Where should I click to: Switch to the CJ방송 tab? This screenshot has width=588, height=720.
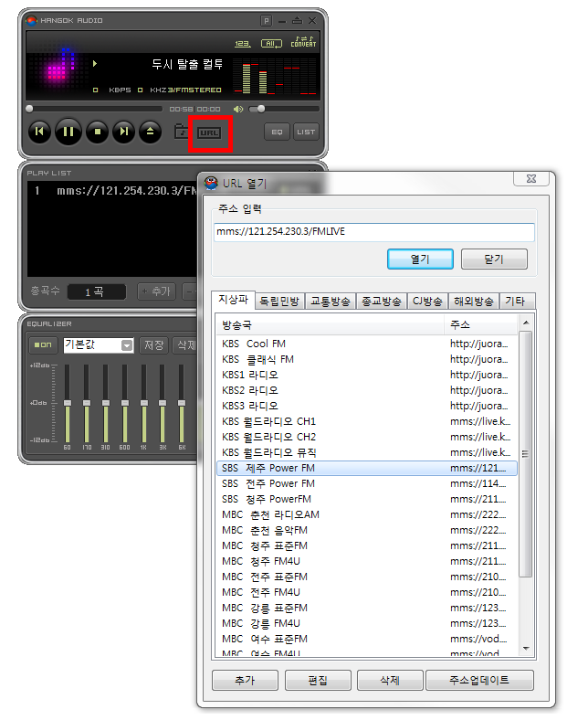pyautogui.click(x=427, y=302)
